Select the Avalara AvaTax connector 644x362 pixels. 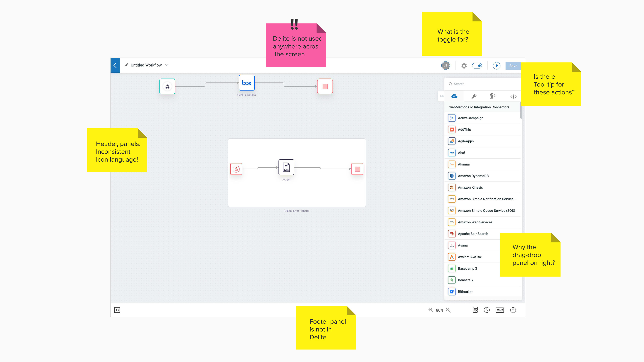pos(472,257)
